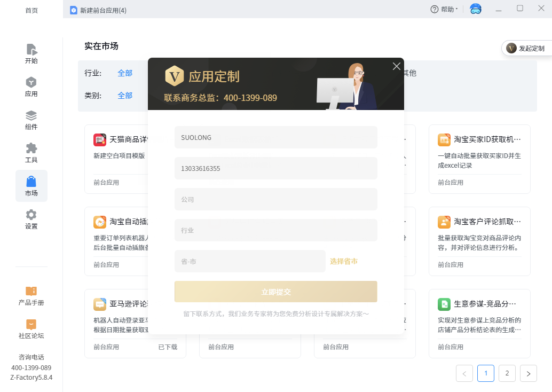
Task: Close the 应用定制 dialog
Action: click(396, 66)
